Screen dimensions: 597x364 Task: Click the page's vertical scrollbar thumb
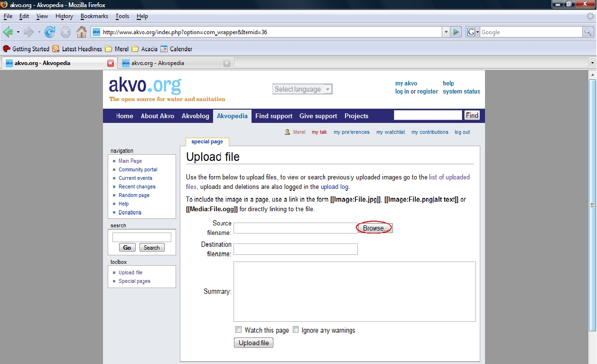(592, 205)
